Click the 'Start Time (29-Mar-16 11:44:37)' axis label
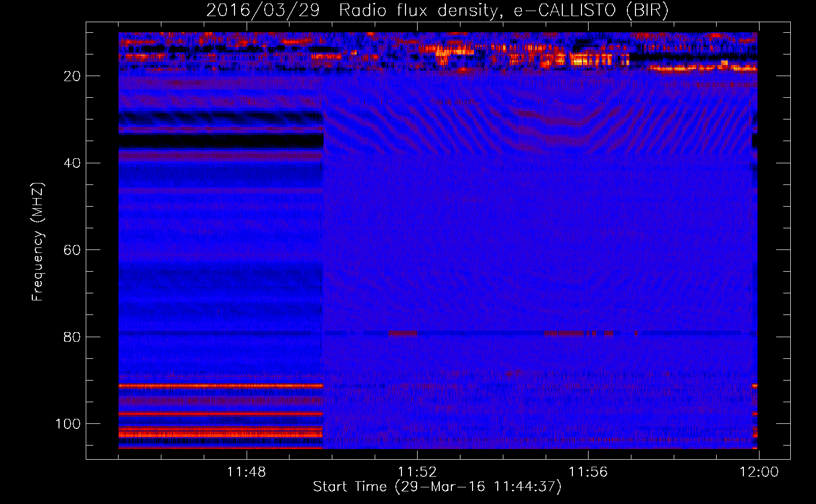816x504 pixels. coord(437,487)
